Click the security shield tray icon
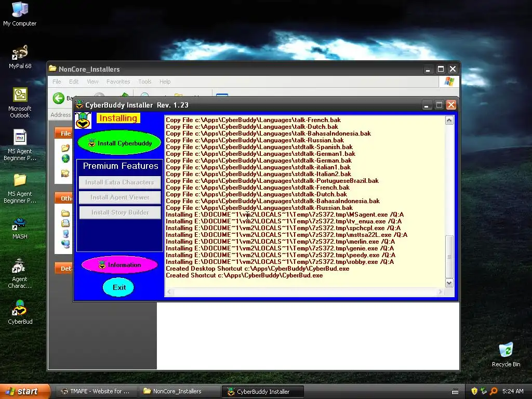532x399 pixels. pyautogui.click(x=474, y=391)
